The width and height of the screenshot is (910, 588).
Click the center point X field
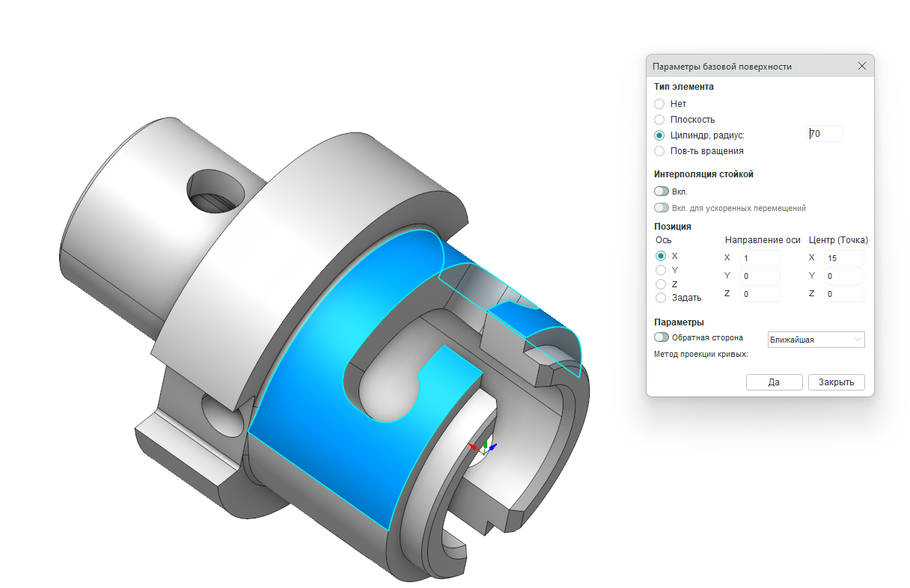tap(843, 258)
